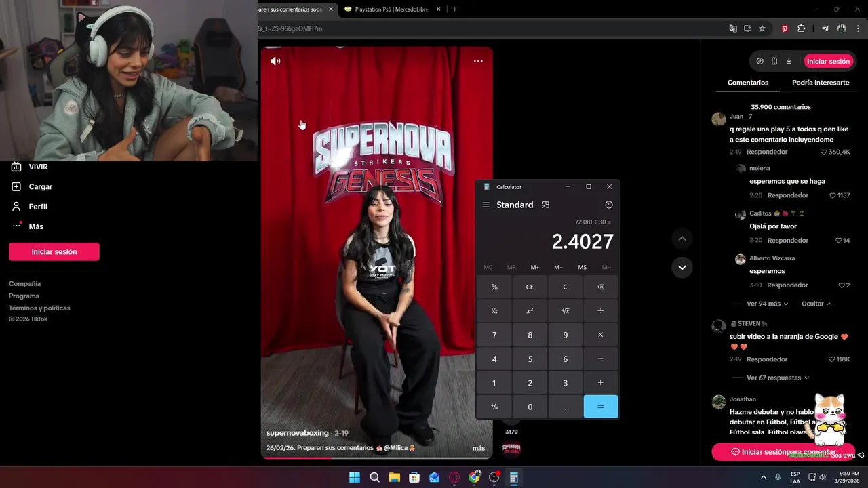This screenshot has height=488, width=868.
Task: Collapse replies with Ocultar
Action: coord(816,304)
